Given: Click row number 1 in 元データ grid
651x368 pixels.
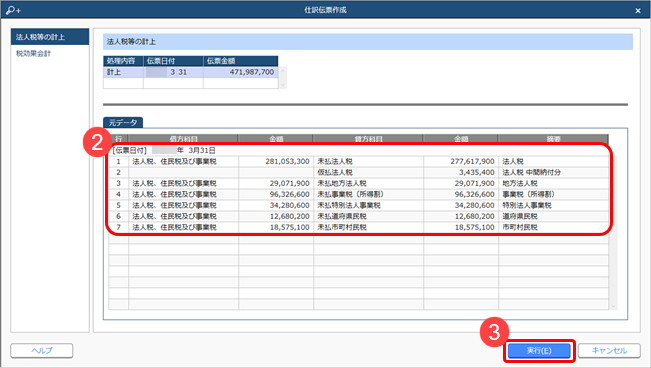Looking at the screenshot, I should pos(118,162).
